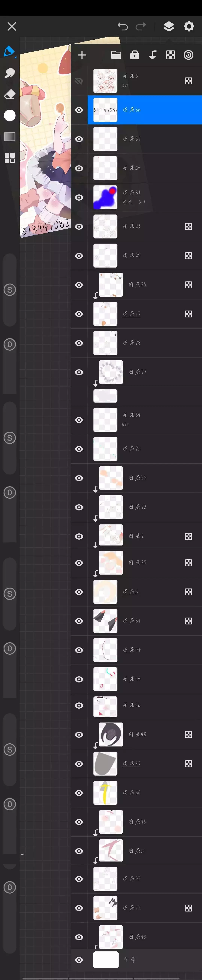Select layer 图层61 thumbnail
Viewport: 202px width, 980px height.
click(x=105, y=197)
